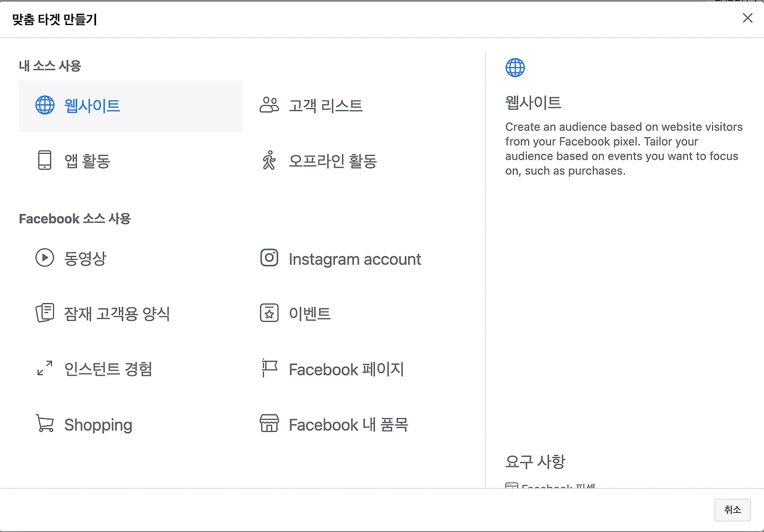
Task: Click the 취소 button
Action: [732, 510]
